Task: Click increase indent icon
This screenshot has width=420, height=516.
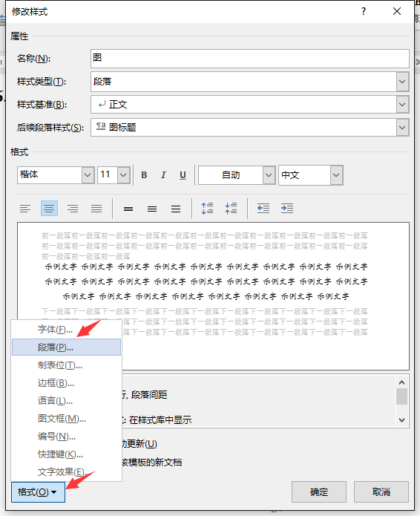Action: (x=287, y=209)
